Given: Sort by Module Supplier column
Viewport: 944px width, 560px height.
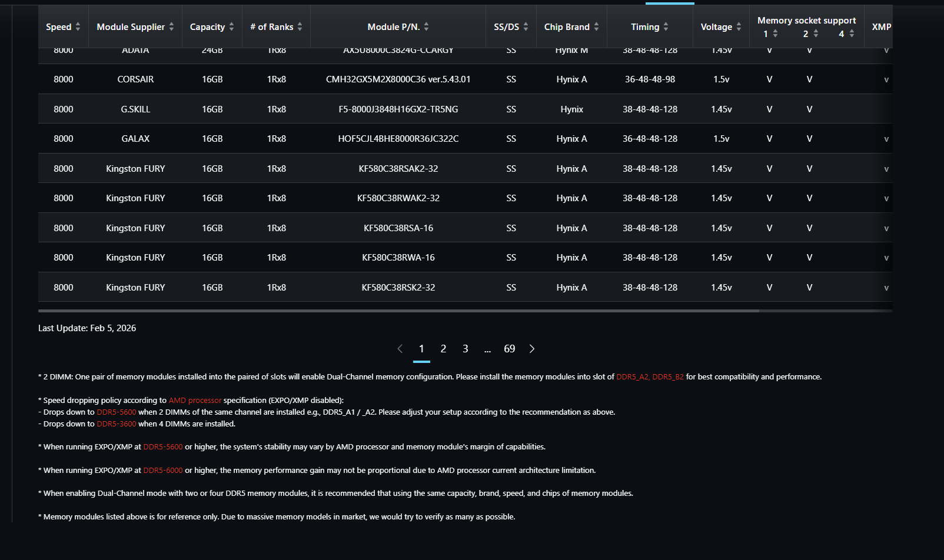Looking at the screenshot, I should [x=171, y=27].
